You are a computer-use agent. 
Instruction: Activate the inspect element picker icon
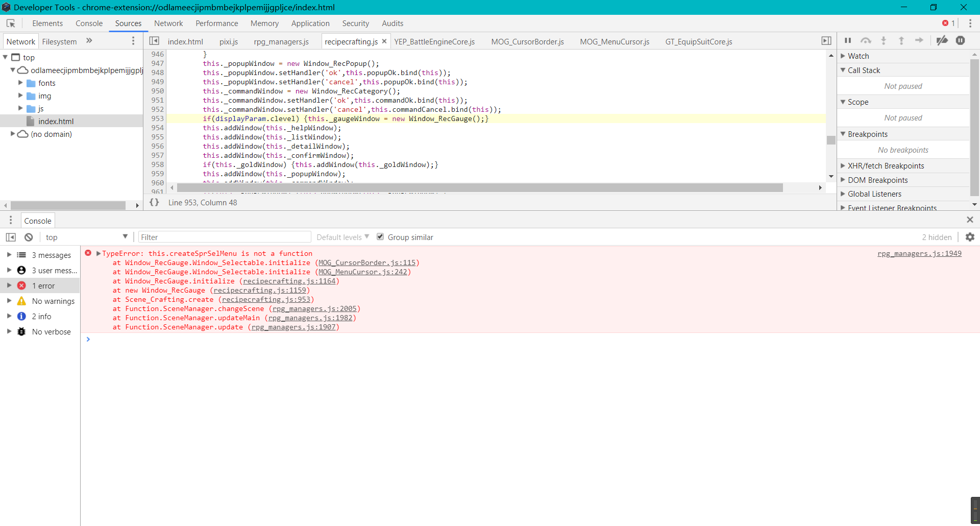tap(11, 23)
